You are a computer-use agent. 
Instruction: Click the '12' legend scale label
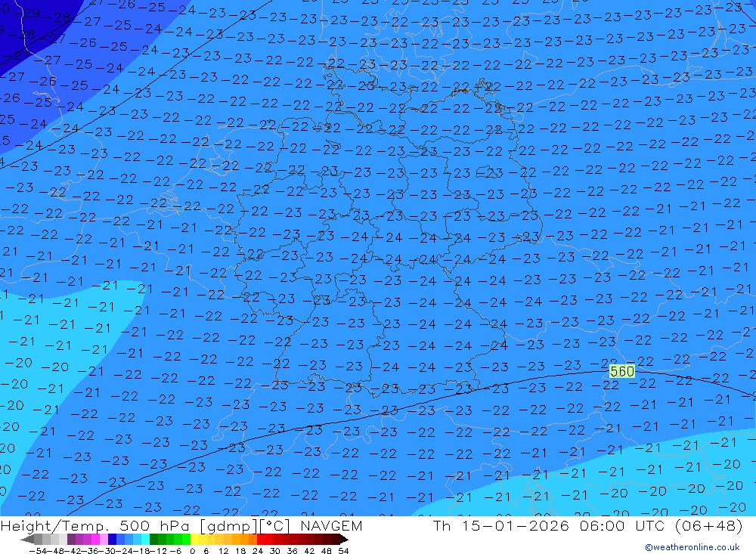224,551
